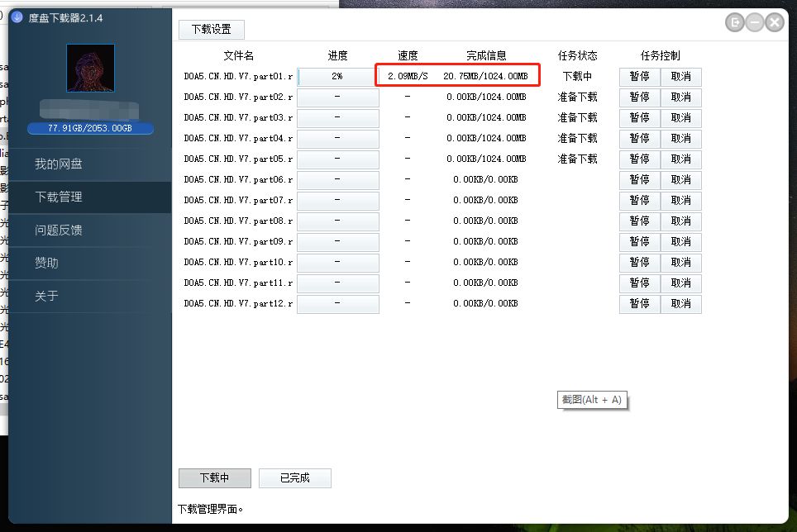Click the downloader app icon in the title bar

point(17,16)
